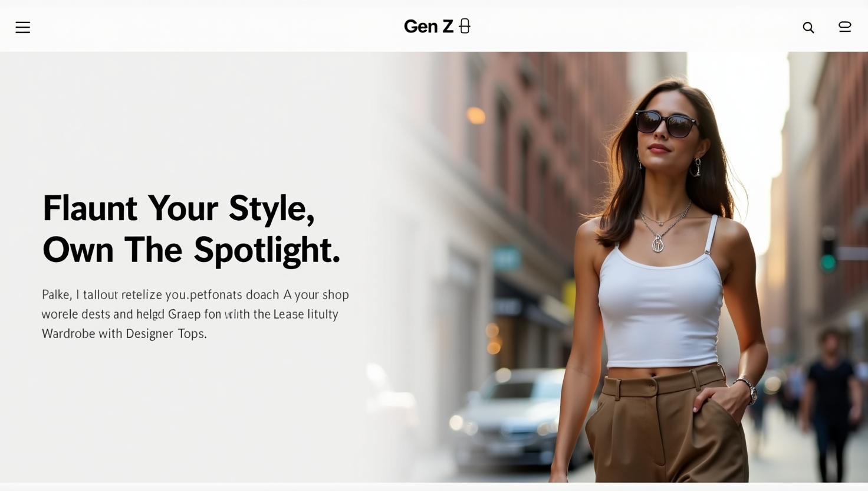Click the first line of hero description paragraph
868x491 pixels.
click(x=195, y=294)
